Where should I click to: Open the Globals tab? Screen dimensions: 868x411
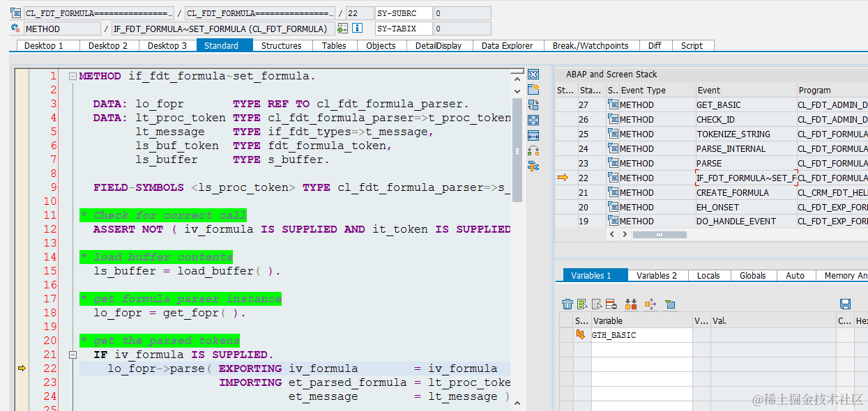(x=753, y=275)
